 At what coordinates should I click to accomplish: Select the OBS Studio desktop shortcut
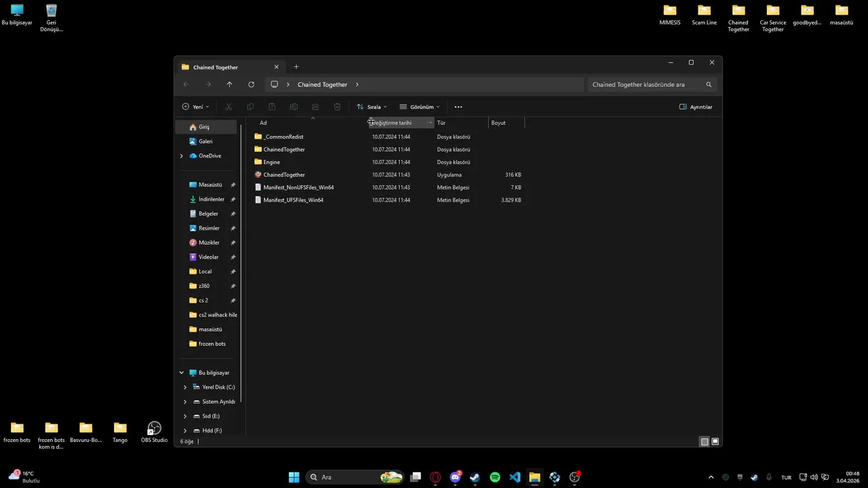(x=155, y=432)
